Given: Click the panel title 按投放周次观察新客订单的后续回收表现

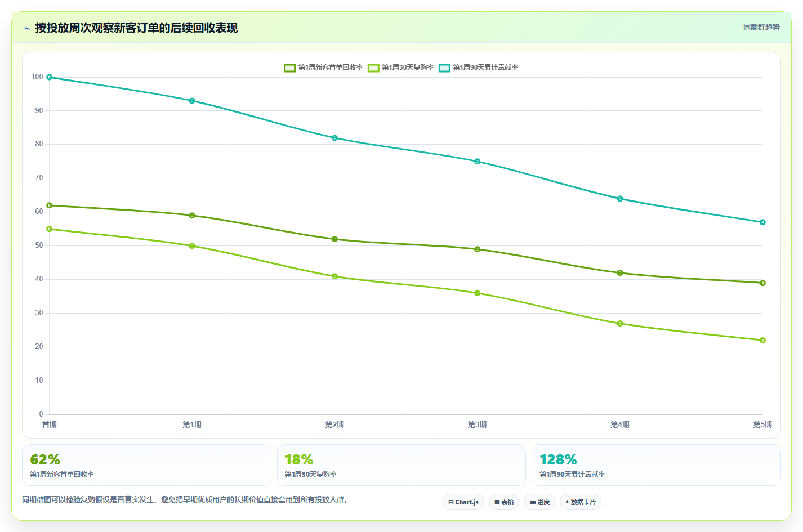Looking at the screenshot, I should (x=136, y=28).
